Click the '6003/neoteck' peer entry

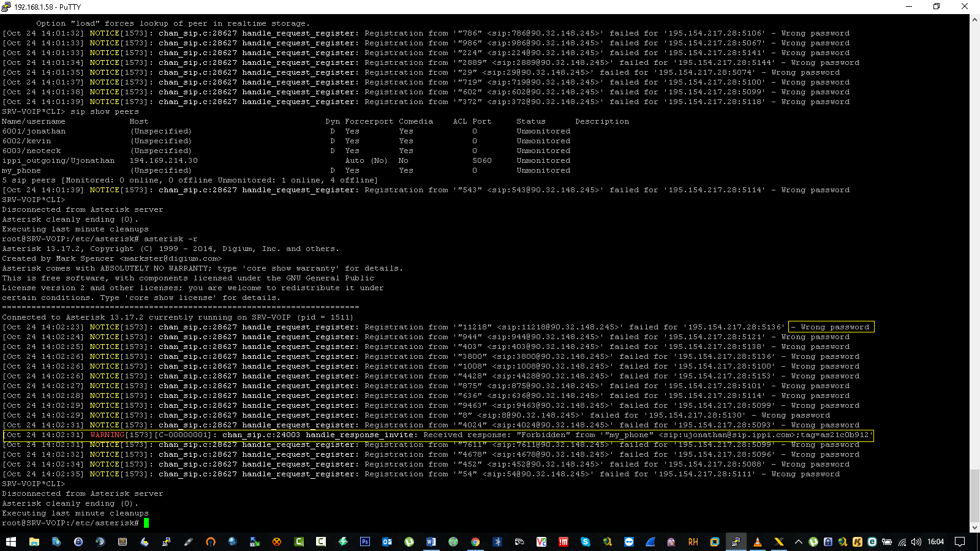tap(31, 151)
